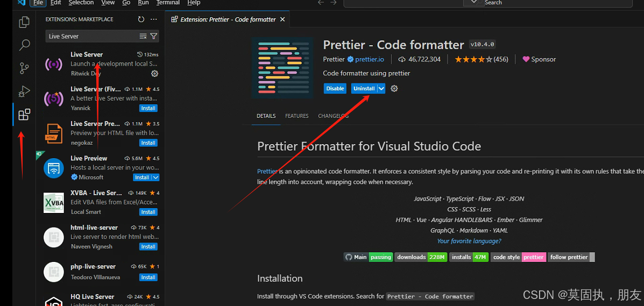
Task: Switch to the CHANGELOG tab
Action: [334, 116]
